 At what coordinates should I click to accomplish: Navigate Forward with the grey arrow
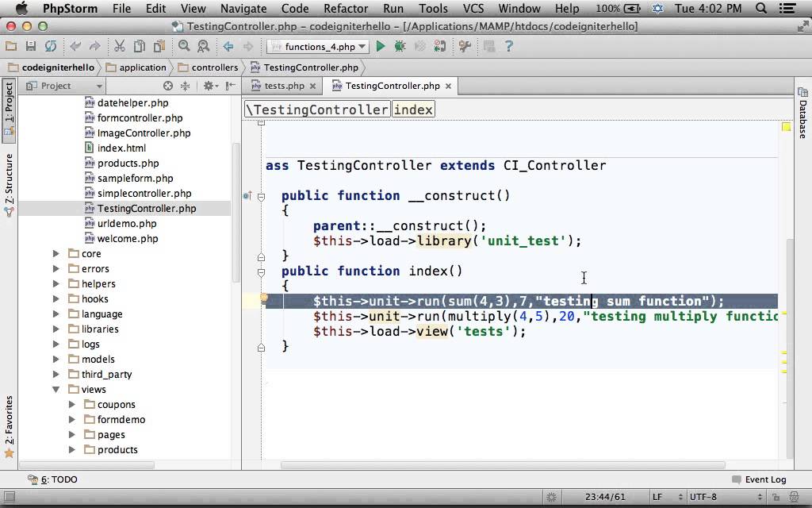(248, 47)
